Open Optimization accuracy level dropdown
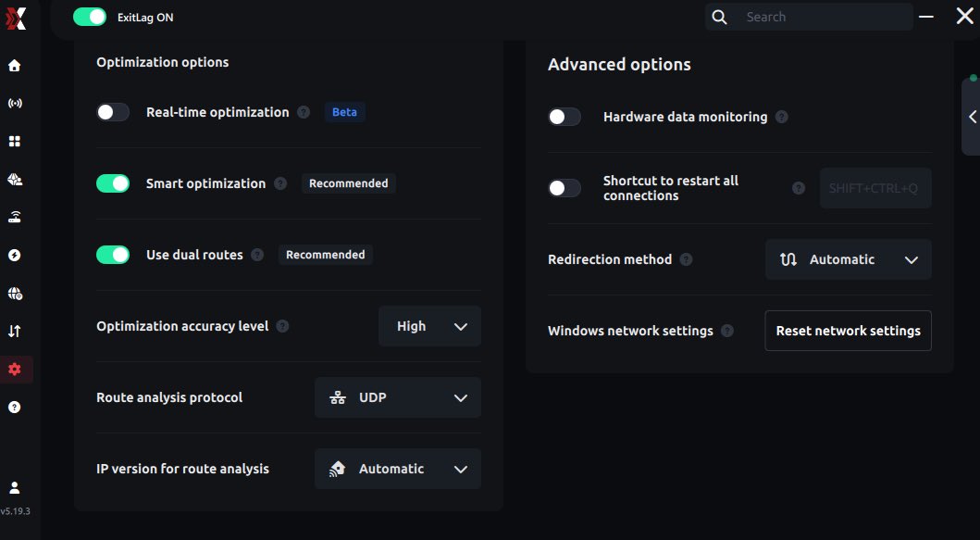Viewport: 980px width, 540px height. click(429, 326)
